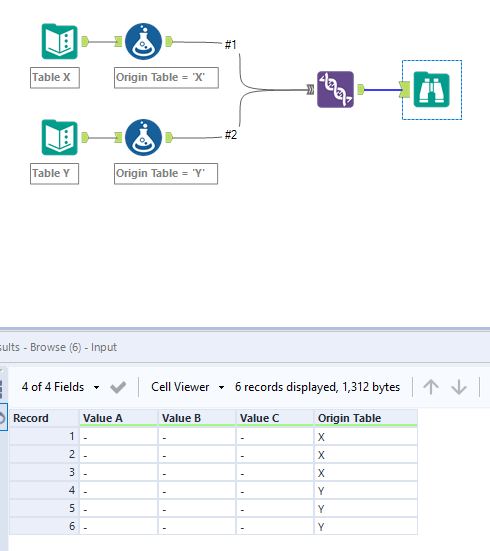Image resolution: width=490 pixels, height=551 pixels.
Task: Select the Formula tool labeled Origin Table = 'X'
Action: [x=143, y=41]
